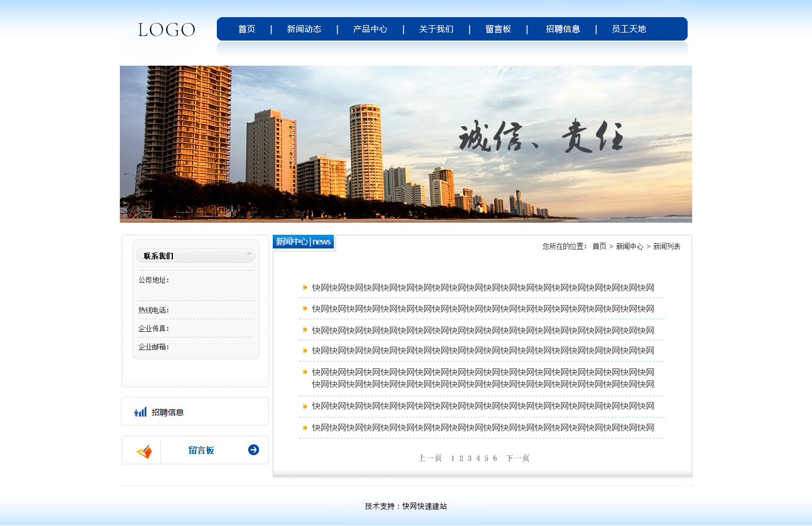Click the bar chart icon beside 招聘信息
The height and width of the screenshot is (526, 812).
coord(140,412)
